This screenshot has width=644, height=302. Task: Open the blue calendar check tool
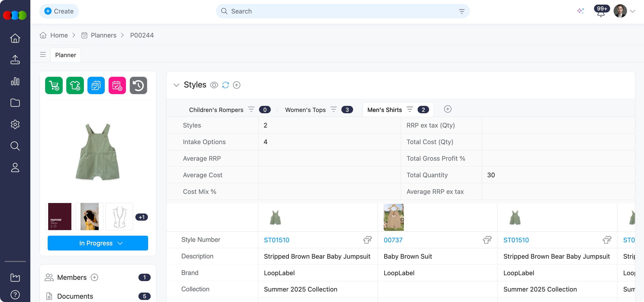click(96, 85)
